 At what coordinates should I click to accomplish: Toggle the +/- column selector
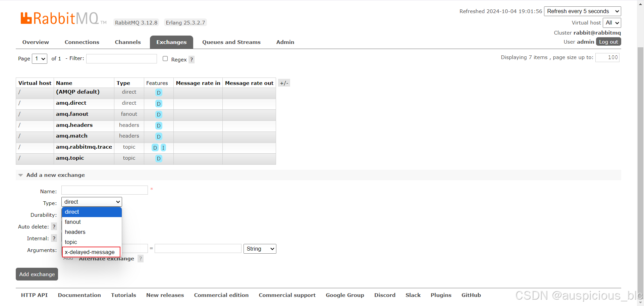point(284,83)
